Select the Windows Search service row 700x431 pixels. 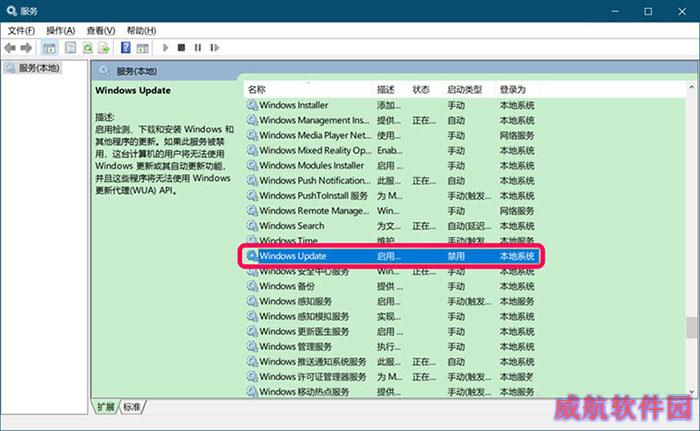[x=391, y=226]
